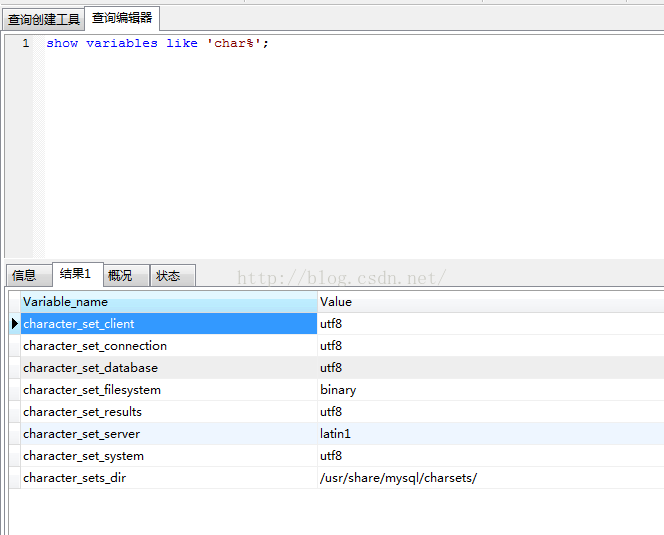
Task: Click line number 1 in editor gutter
Action: (x=26, y=43)
